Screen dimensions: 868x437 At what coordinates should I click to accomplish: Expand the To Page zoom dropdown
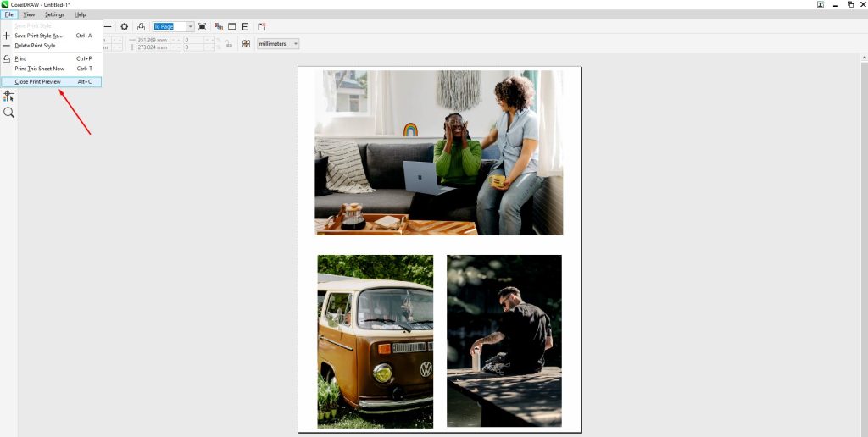coord(190,27)
